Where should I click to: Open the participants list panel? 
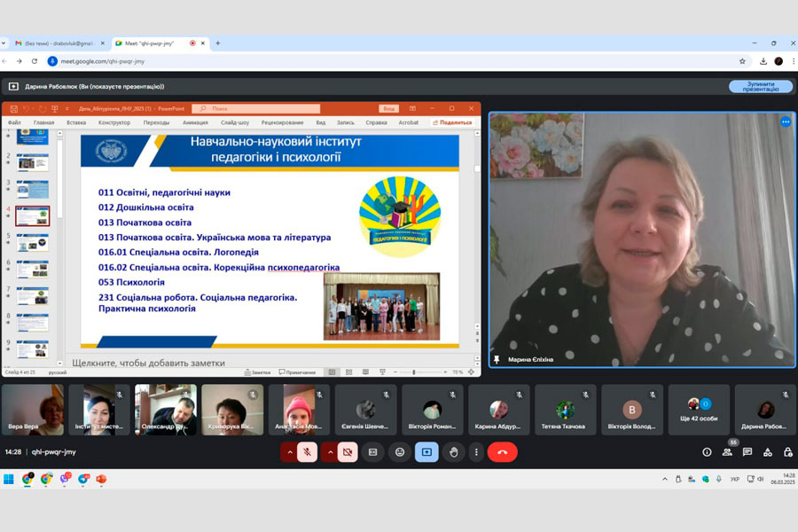pyautogui.click(x=727, y=452)
